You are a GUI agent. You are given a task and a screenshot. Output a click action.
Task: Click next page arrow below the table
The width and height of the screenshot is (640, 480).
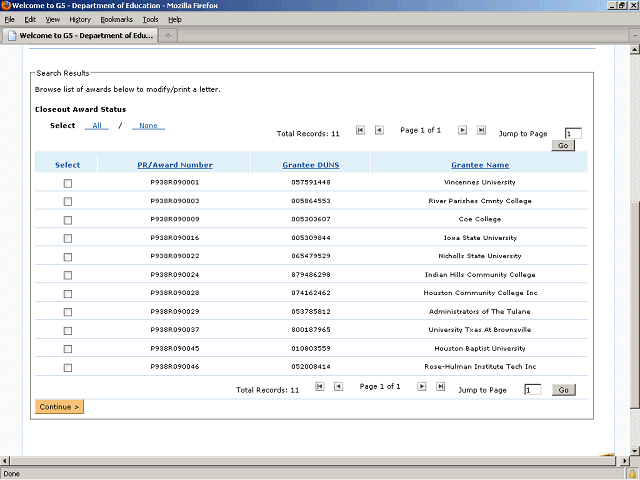(x=422, y=386)
